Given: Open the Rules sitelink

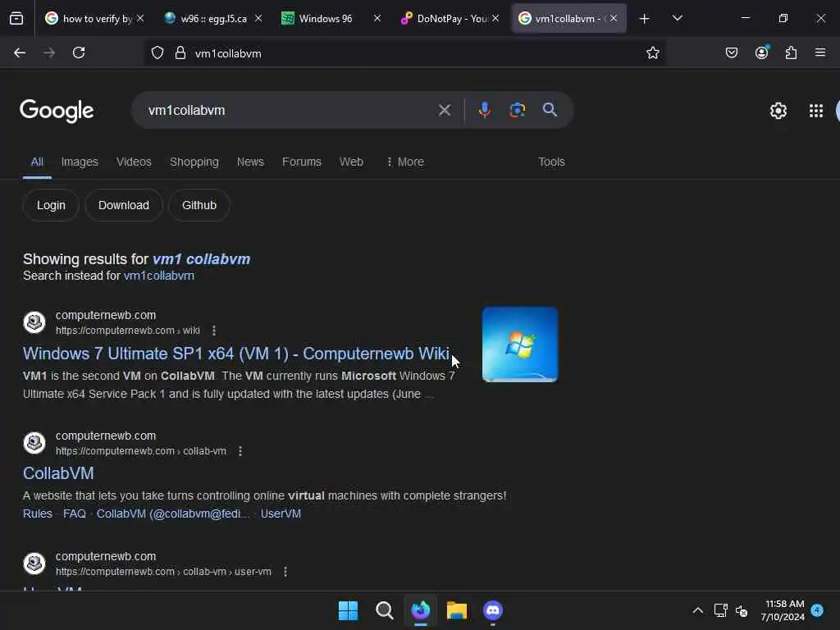Looking at the screenshot, I should point(38,514).
